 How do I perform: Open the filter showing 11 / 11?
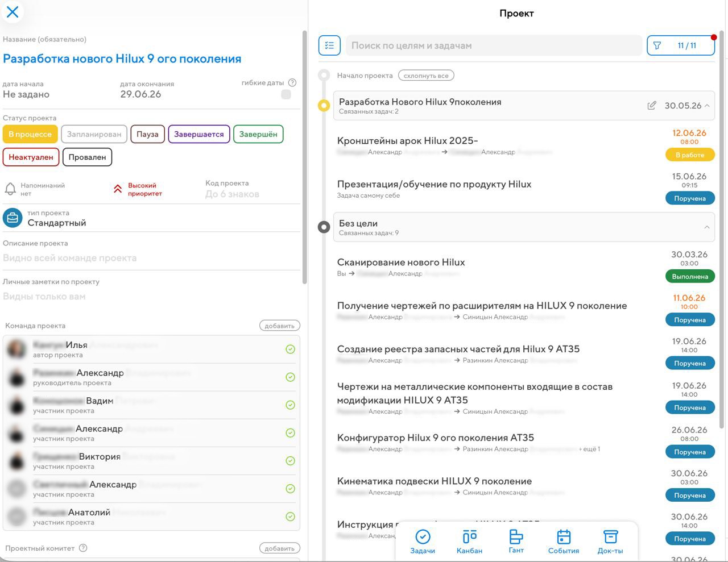click(x=681, y=45)
